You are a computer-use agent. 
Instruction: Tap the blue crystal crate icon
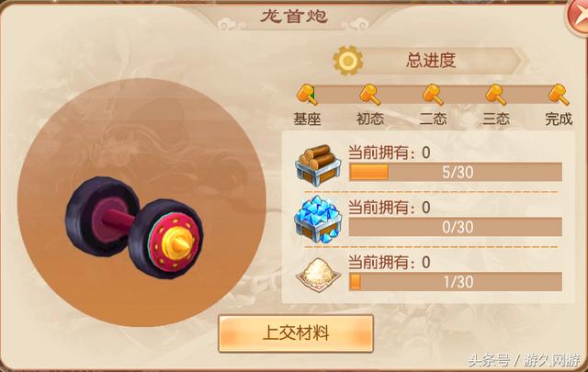click(x=318, y=220)
